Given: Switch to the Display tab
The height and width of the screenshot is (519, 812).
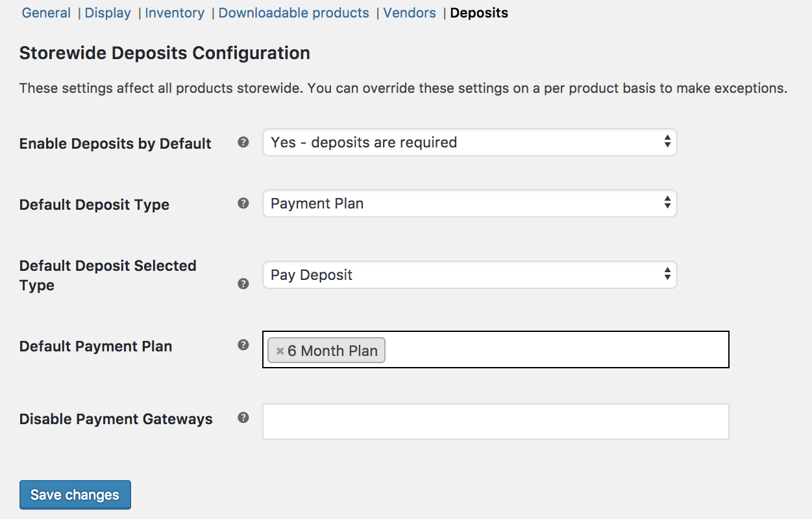Looking at the screenshot, I should [x=107, y=12].
